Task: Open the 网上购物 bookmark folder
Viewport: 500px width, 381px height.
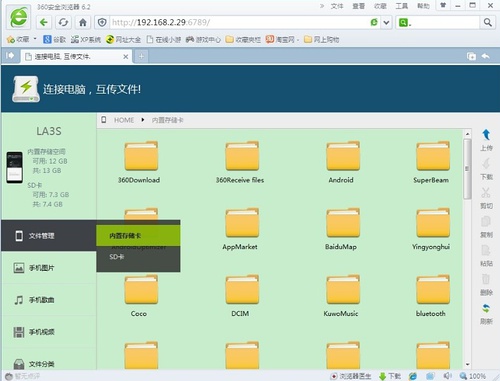Action: pos(321,39)
